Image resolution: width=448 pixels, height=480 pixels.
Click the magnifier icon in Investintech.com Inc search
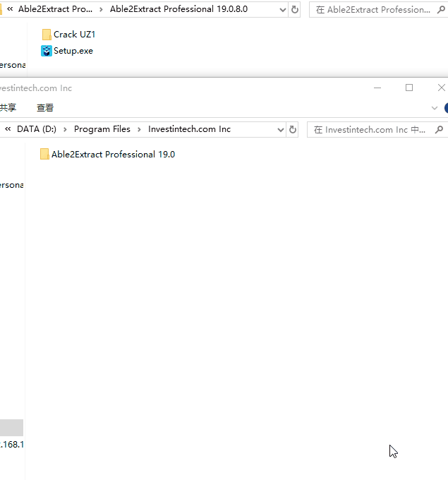coord(439,130)
